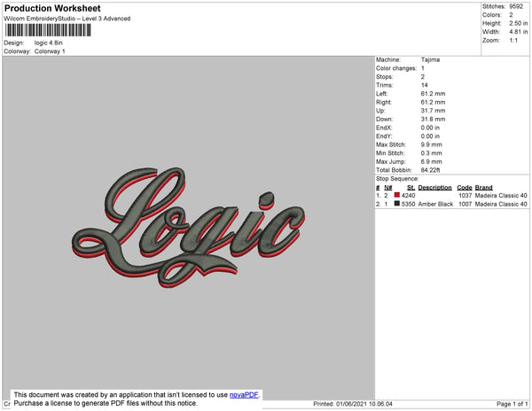The height and width of the screenshot is (411, 532).
Task: Select the Min Stitch value 0.3 mm
Action: [x=431, y=153]
